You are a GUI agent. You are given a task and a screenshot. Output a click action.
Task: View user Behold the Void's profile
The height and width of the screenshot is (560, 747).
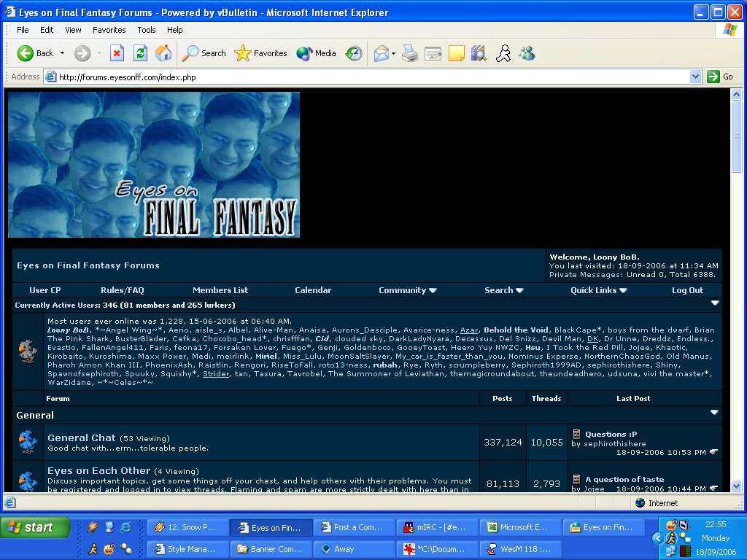click(x=516, y=330)
